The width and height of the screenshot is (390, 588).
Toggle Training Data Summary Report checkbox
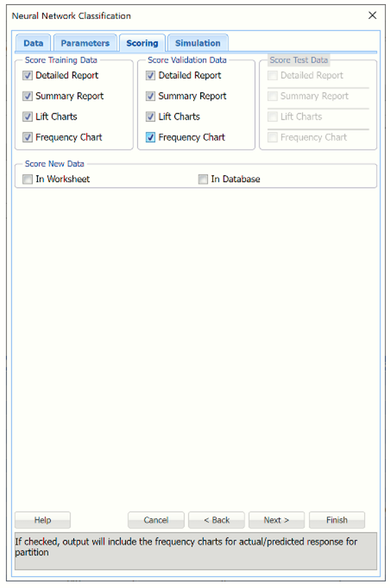[27, 96]
